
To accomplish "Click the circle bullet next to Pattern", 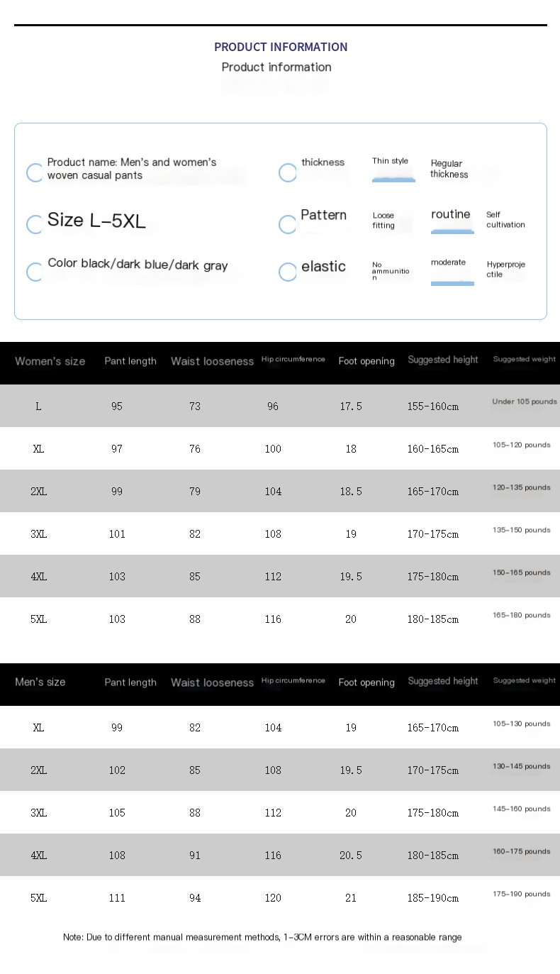I will click(288, 225).
